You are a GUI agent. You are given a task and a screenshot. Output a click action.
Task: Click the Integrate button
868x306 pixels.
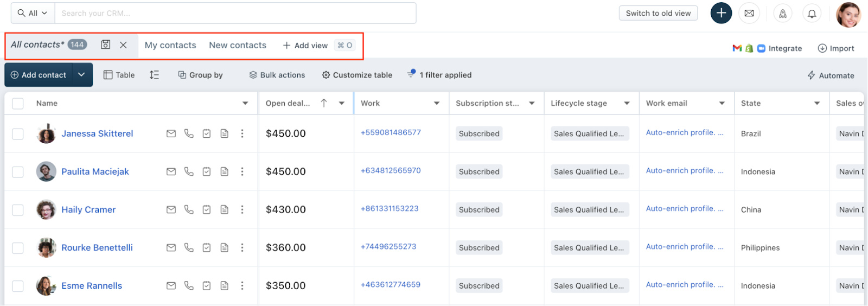(x=767, y=48)
